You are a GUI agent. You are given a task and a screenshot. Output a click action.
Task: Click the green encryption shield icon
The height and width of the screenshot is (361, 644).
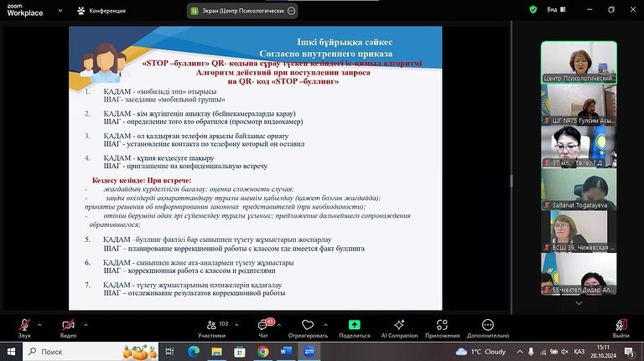532,10
